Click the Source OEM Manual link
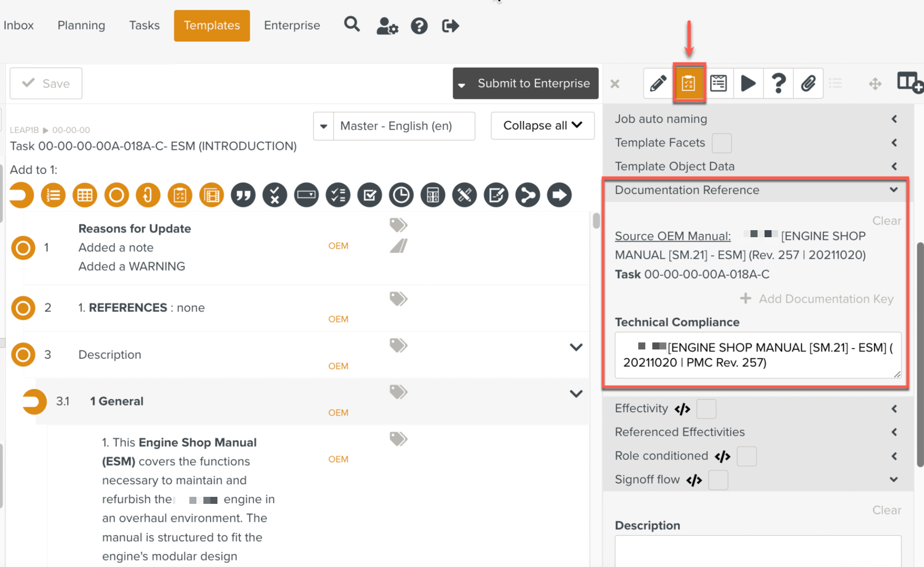Screen dimensions: 924x567 pos(672,236)
